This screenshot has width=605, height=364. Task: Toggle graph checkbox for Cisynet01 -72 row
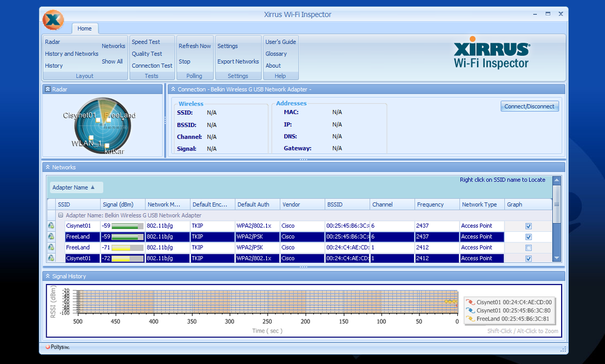(x=528, y=258)
